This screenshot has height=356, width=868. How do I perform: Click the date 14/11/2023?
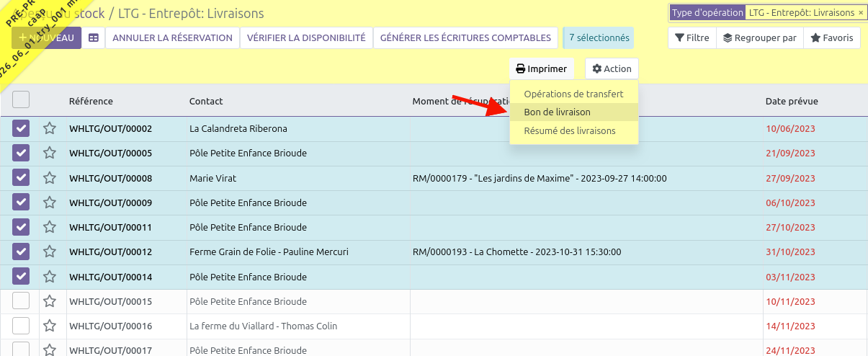[x=790, y=326]
